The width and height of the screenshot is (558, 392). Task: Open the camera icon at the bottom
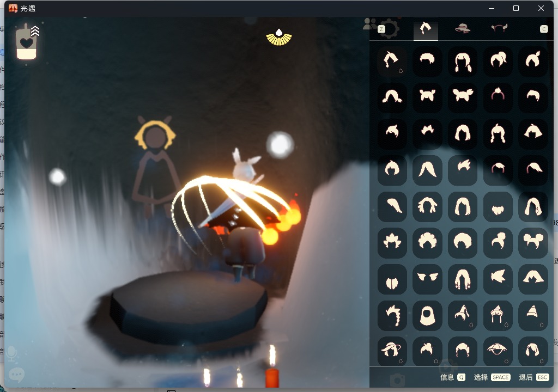point(397,380)
